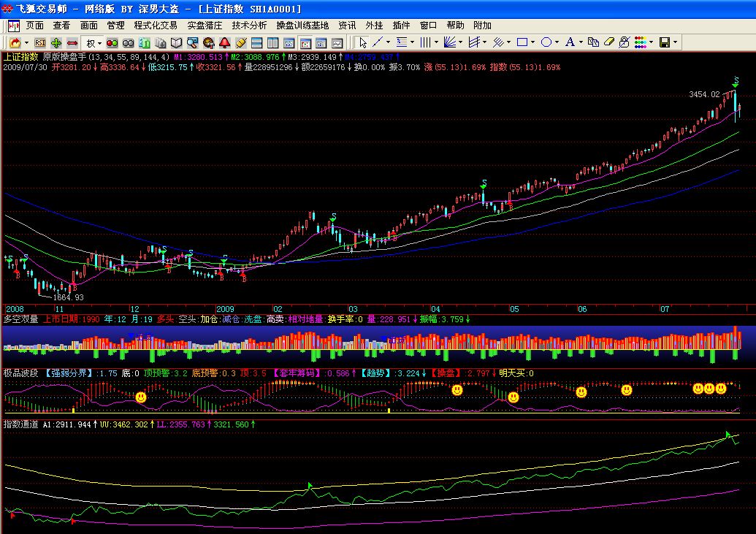Expand the rectangle tool dropdown arrow
This screenshot has height=534, width=756.
pos(532,42)
